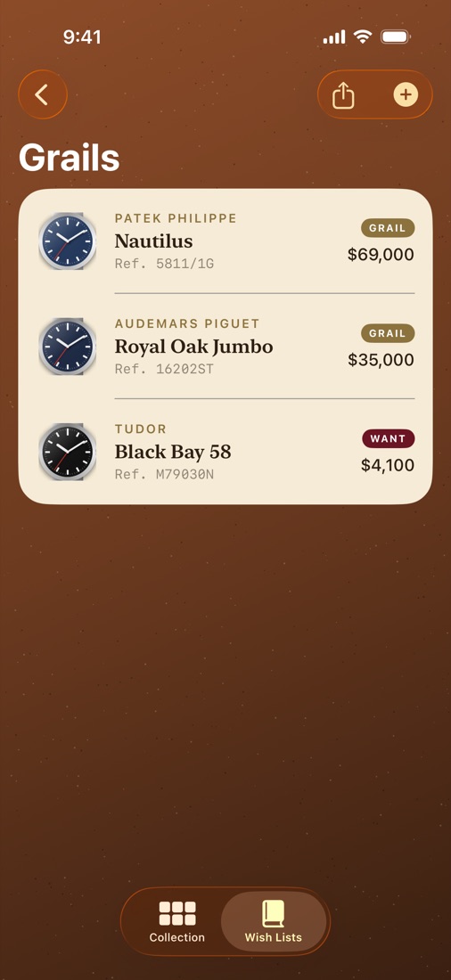Select the Wish Lists tab label

point(274,937)
